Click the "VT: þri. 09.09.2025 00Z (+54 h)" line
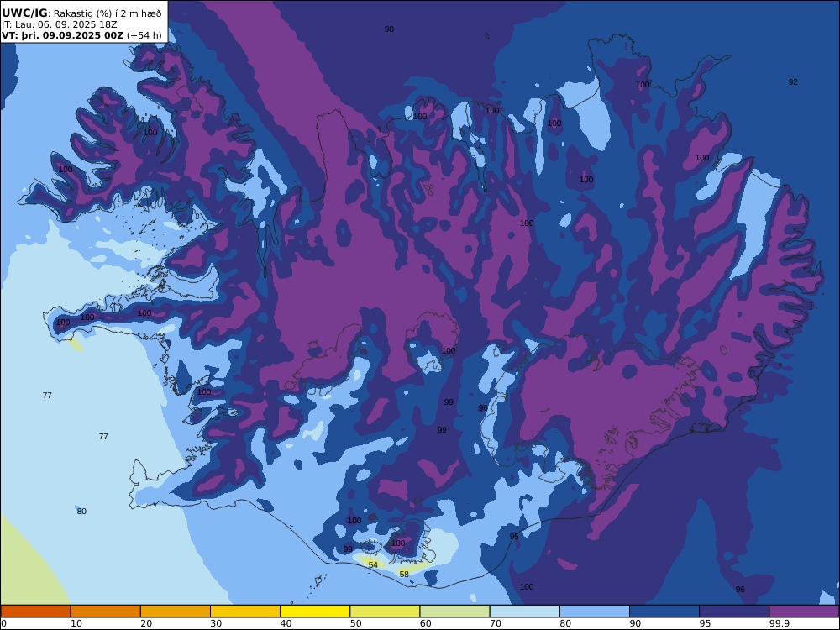840x630 pixels. pos(81,35)
